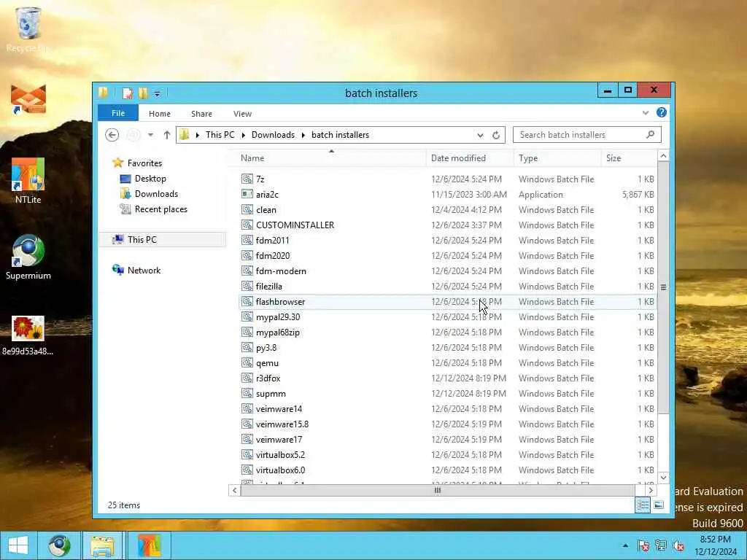This screenshot has height=560, width=747.
Task: Expand the ribbon with the chevron
Action: 646,113
